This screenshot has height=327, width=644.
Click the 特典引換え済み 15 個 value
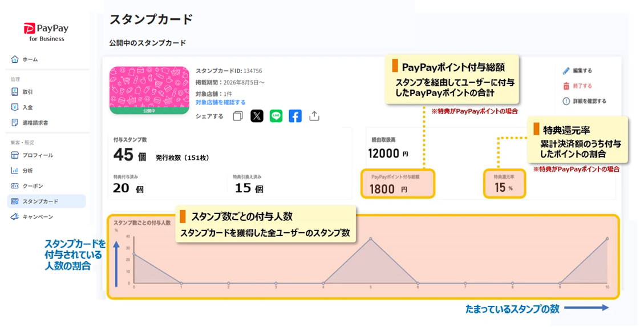click(249, 188)
